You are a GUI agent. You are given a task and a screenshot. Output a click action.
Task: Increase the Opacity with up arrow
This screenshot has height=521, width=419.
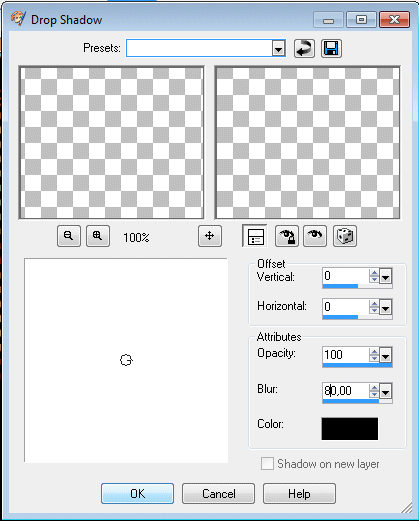coord(374,352)
